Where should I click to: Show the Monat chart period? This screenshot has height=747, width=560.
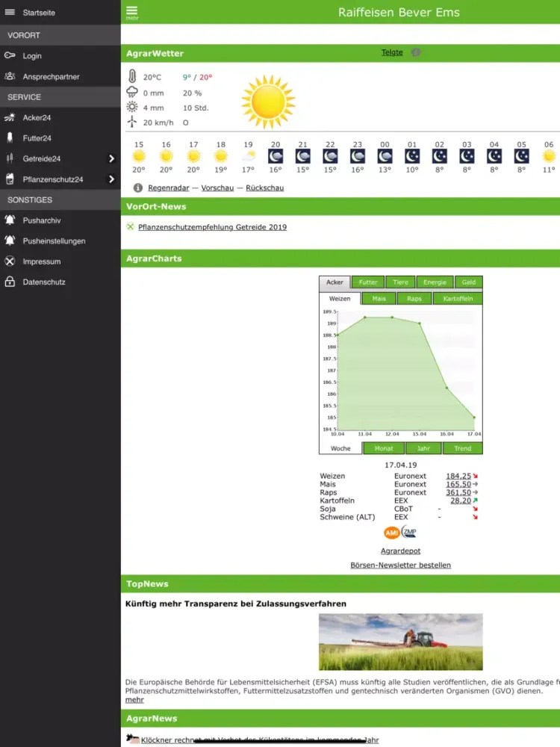coord(384,448)
